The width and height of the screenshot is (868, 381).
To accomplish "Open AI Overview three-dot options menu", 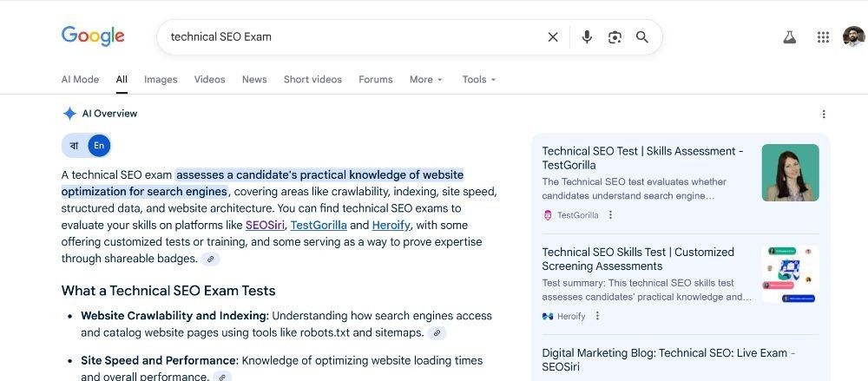I will tap(824, 114).
